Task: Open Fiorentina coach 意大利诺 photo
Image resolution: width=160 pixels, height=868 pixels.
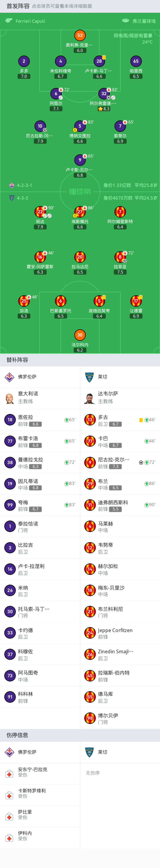Action: [x=10, y=398]
